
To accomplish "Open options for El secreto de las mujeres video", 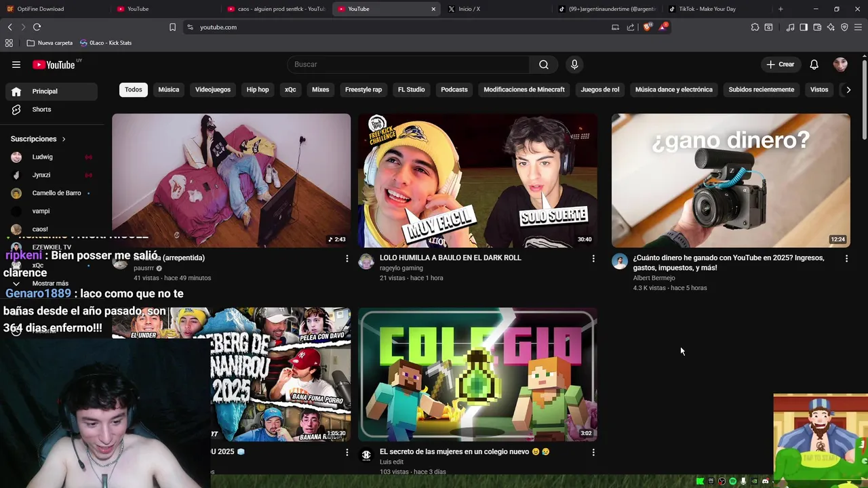I will 593,452.
